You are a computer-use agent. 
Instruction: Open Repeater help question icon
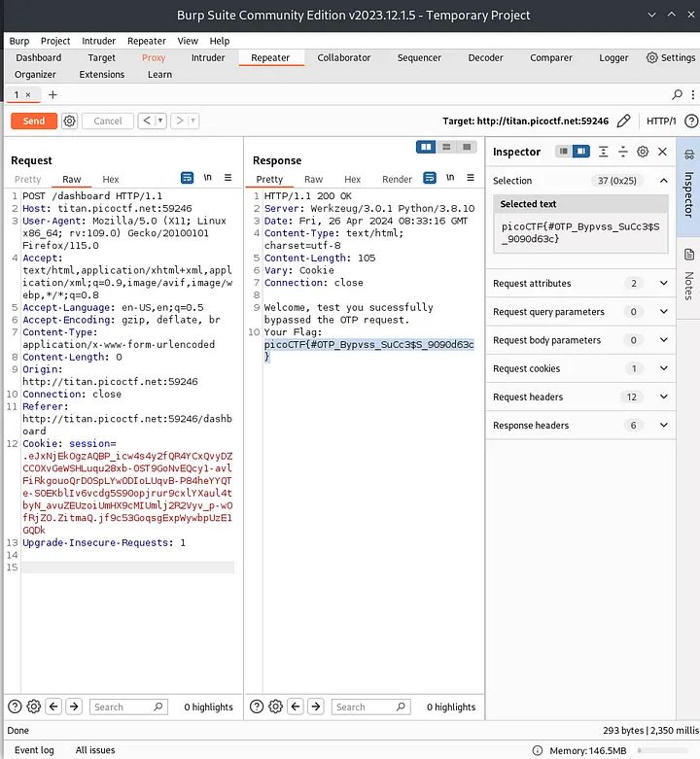coord(691,121)
